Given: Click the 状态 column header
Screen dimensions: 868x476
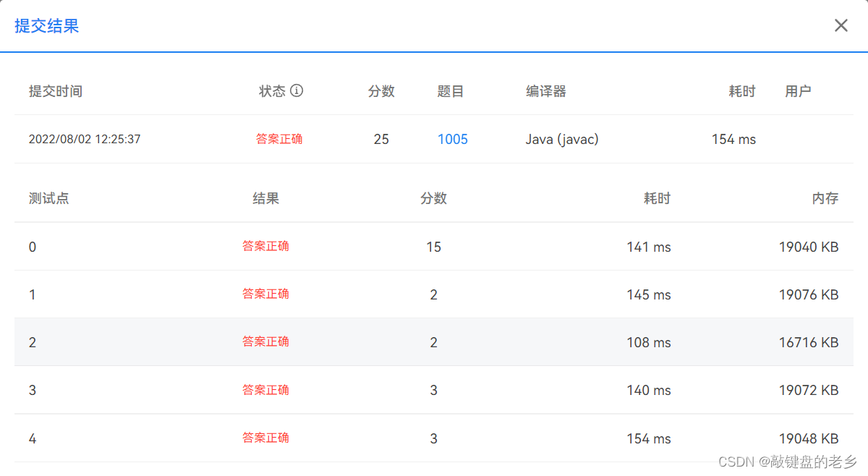Looking at the screenshot, I should [271, 90].
